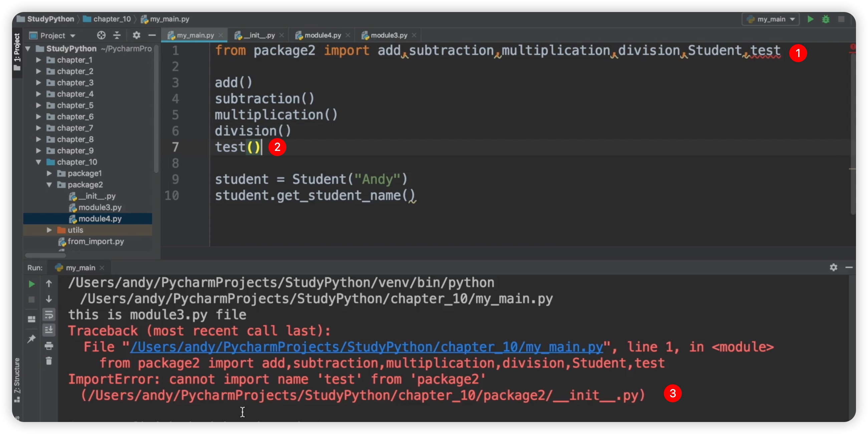Expand the package1 folder
Viewport: 868px width, 434px height.
click(49, 174)
